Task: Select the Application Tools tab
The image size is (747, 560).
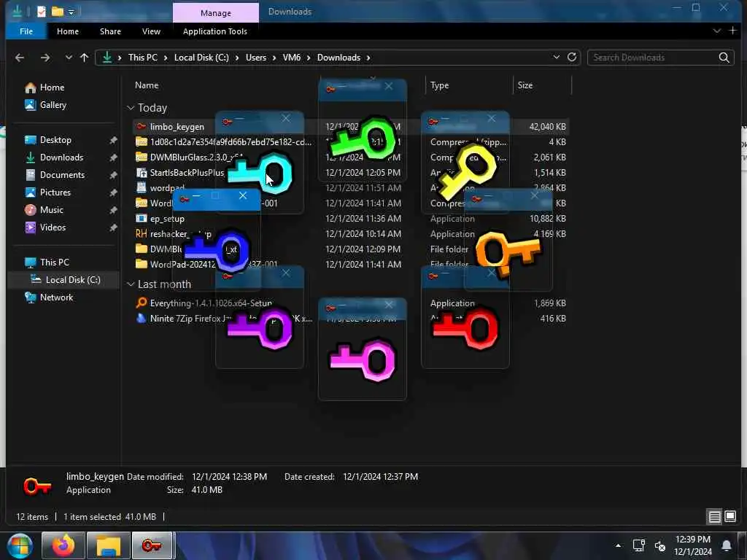Action: click(x=215, y=31)
